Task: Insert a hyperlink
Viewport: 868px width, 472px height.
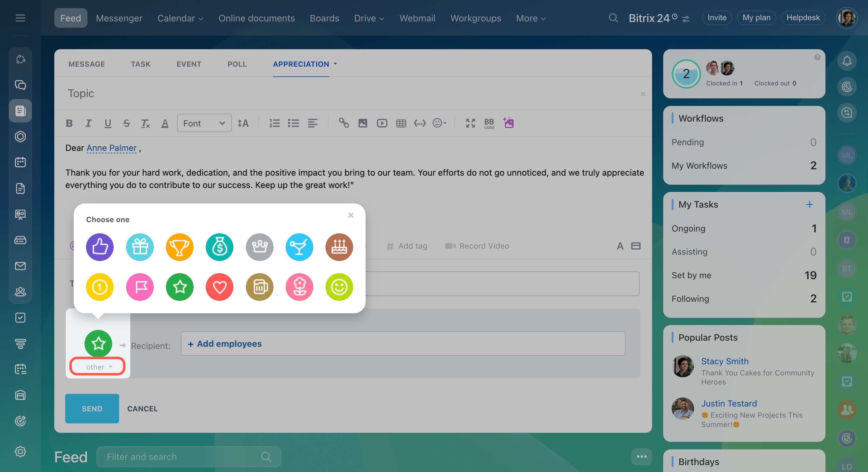Action: (344, 123)
